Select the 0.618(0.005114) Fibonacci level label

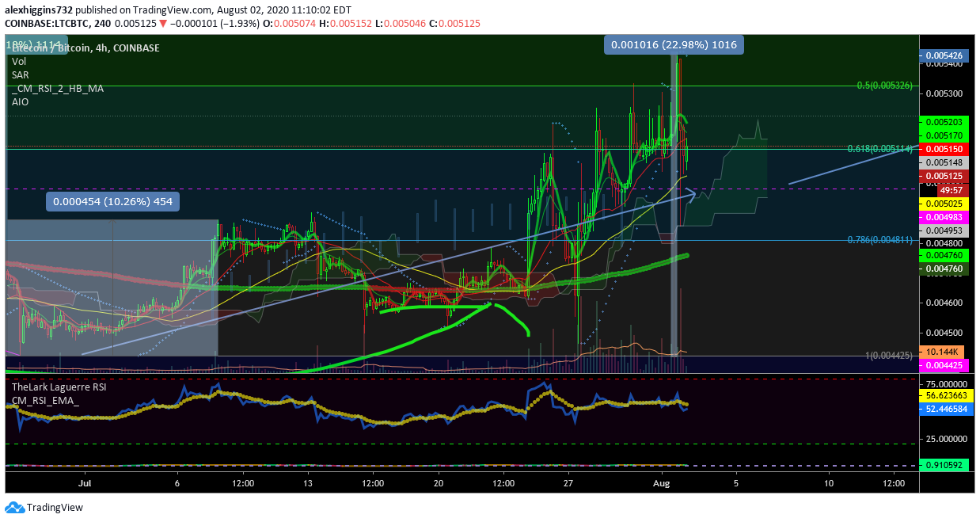(x=879, y=148)
